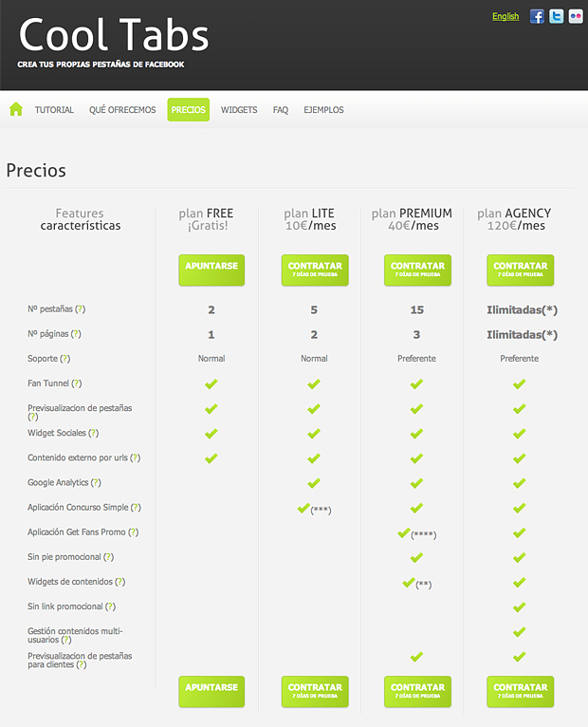Click help mark beside Widget Sociales
This screenshot has height=727, width=588.
point(93,433)
